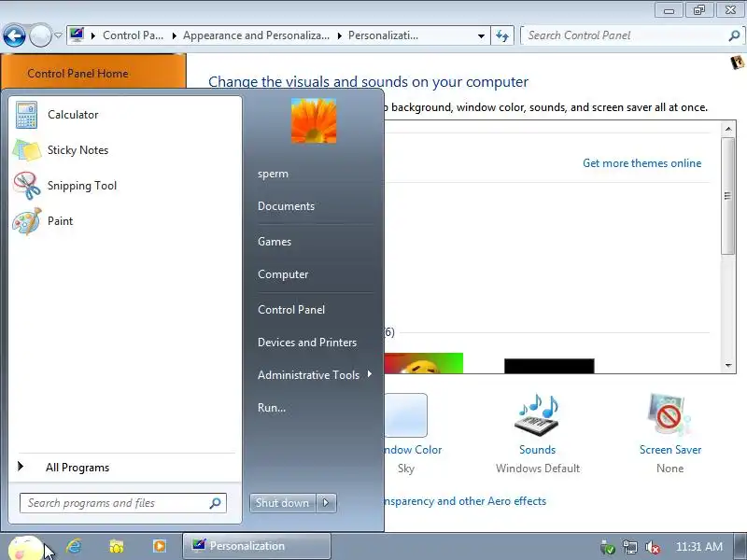Viewport: 747px width, 560px height.
Task: Open Internet Explorer from the taskbar
Action: [x=74, y=546]
